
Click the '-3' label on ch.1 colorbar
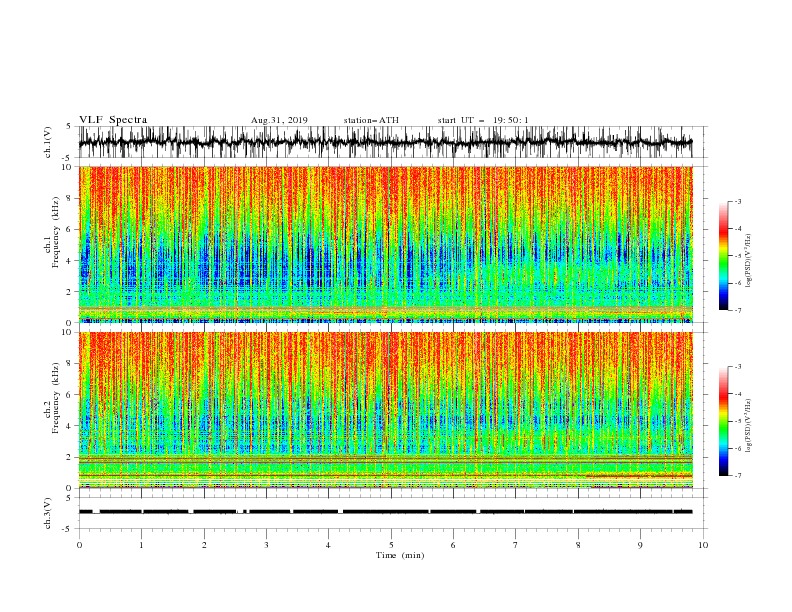click(x=737, y=201)
